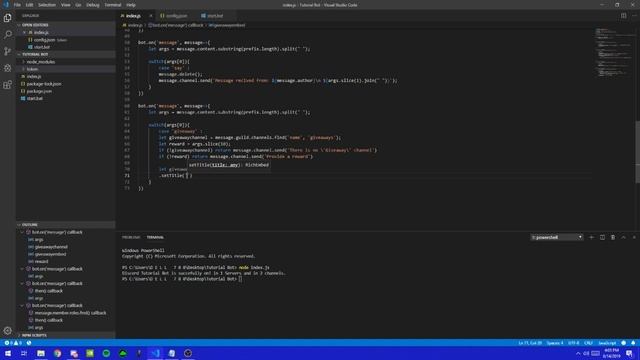This screenshot has height=360, width=640.
Task: Open the Terminal menu
Action: pos(113,5)
